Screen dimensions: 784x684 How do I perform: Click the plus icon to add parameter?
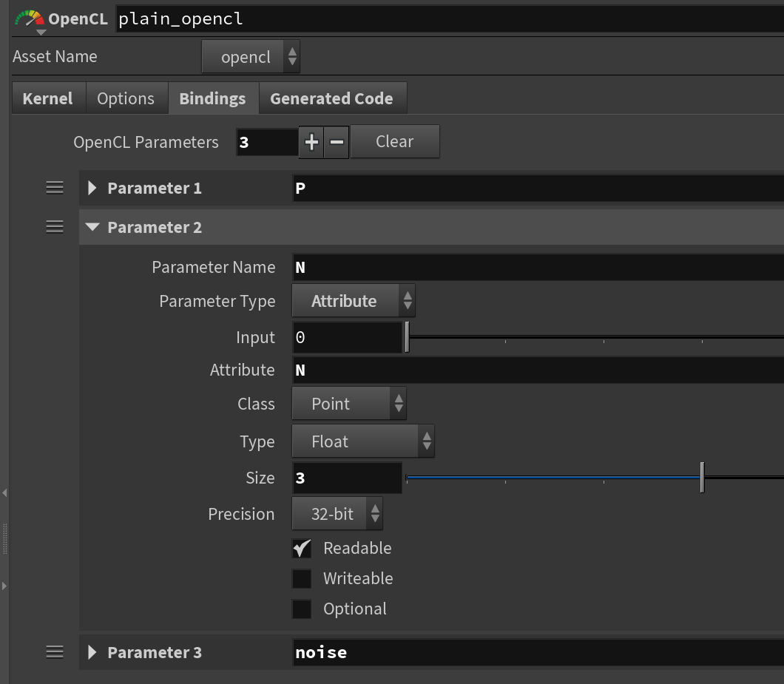[x=311, y=142]
